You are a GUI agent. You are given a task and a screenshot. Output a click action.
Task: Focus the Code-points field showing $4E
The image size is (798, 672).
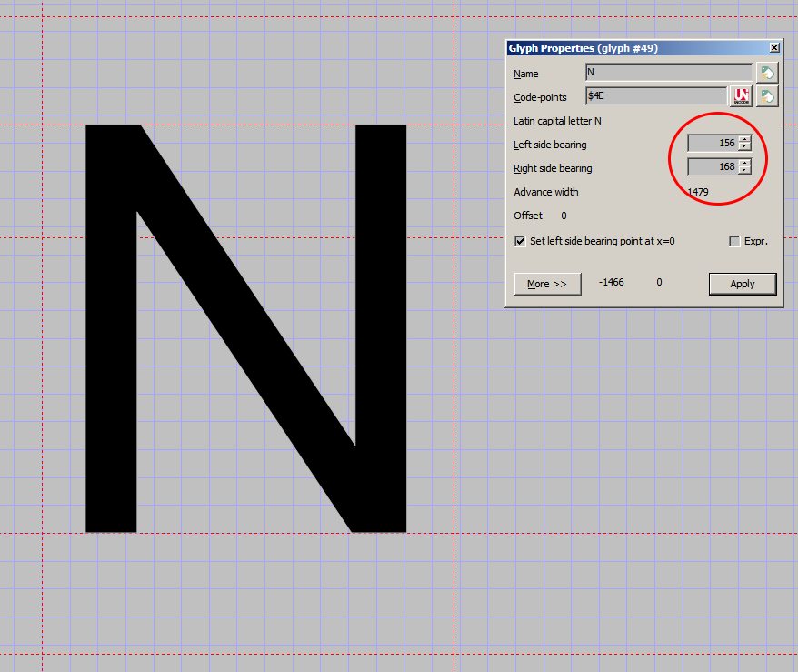[656, 95]
